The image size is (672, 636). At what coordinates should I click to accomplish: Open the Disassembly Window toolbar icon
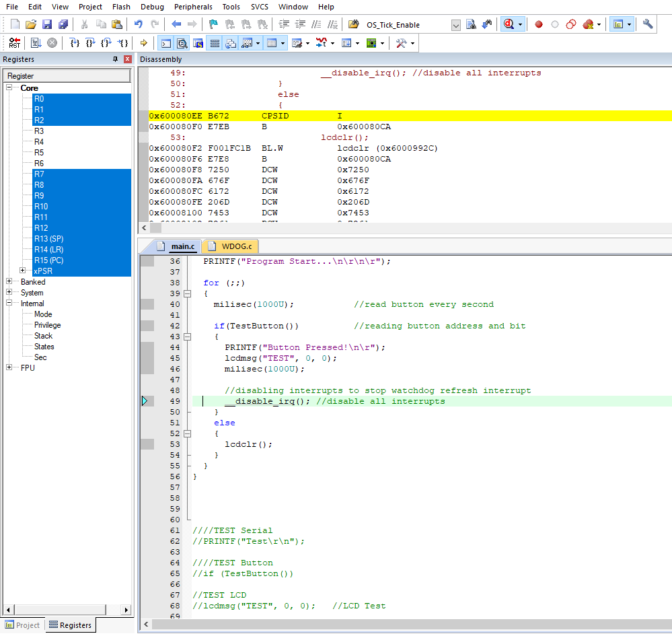point(182,42)
